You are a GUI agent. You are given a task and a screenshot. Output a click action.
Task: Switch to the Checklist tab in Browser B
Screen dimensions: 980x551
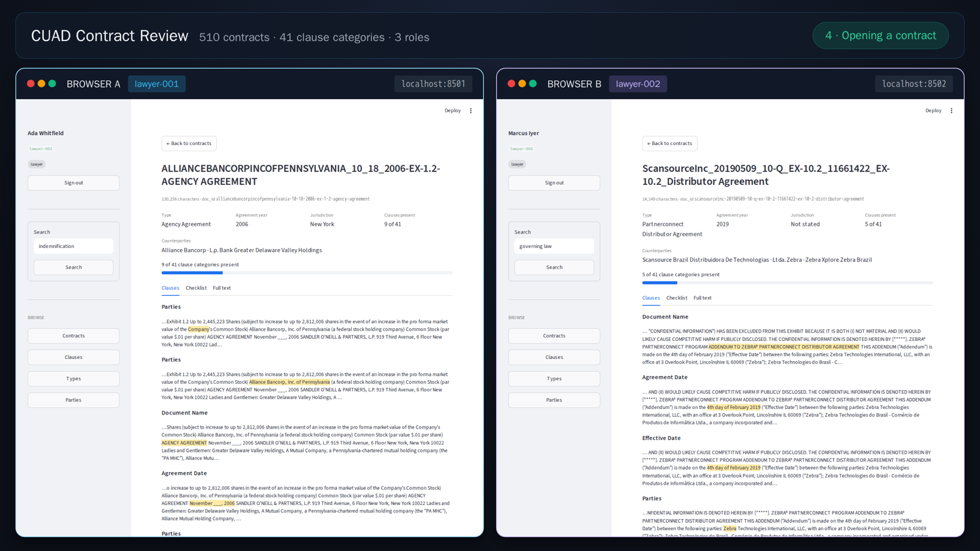[x=677, y=298]
